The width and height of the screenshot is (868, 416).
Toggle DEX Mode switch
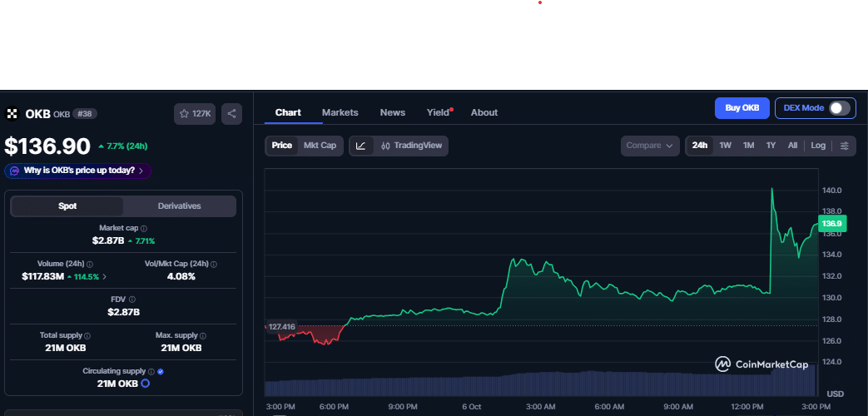[x=839, y=108]
